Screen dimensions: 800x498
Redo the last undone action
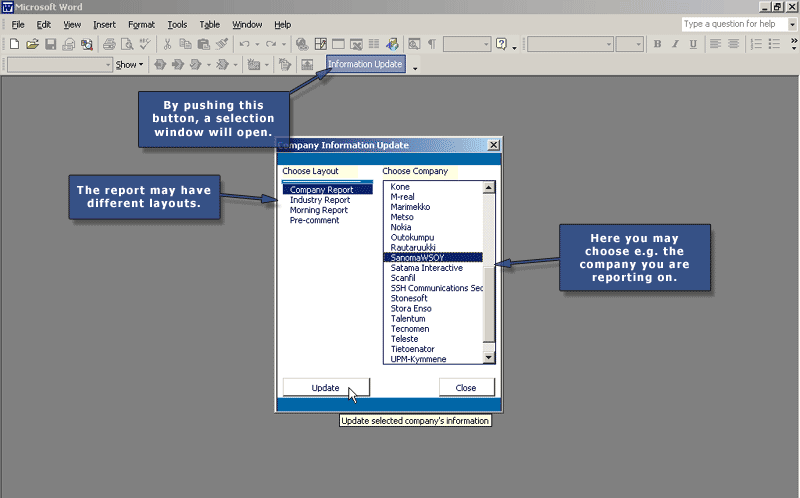coord(271,44)
